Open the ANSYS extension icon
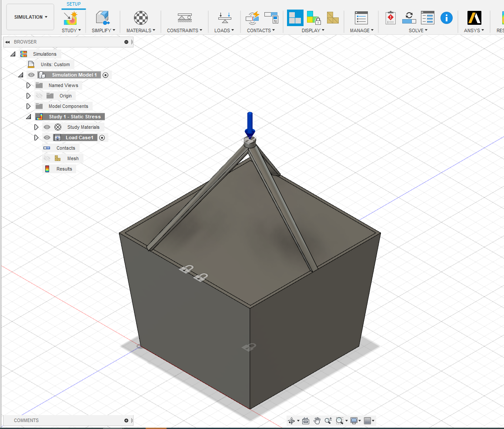 474,18
